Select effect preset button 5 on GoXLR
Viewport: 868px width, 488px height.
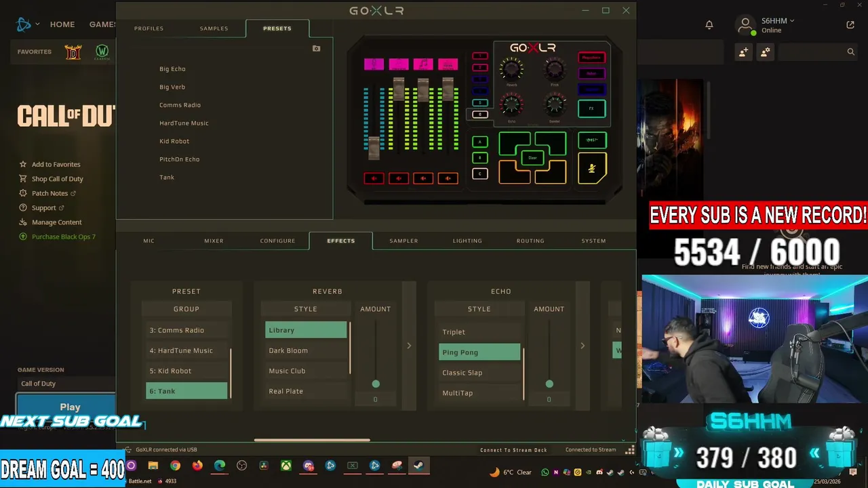click(x=480, y=102)
